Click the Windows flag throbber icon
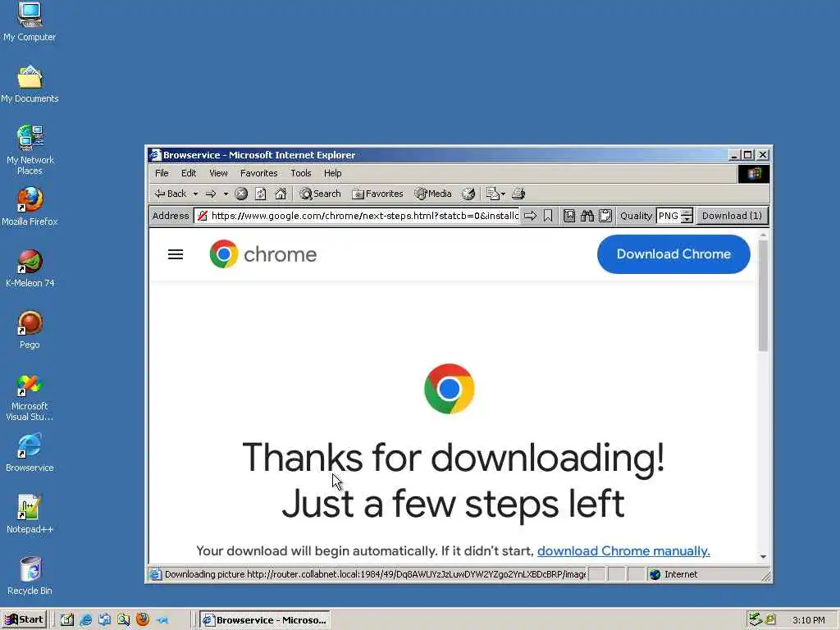The height and width of the screenshot is (630, 840). [754, 174]
